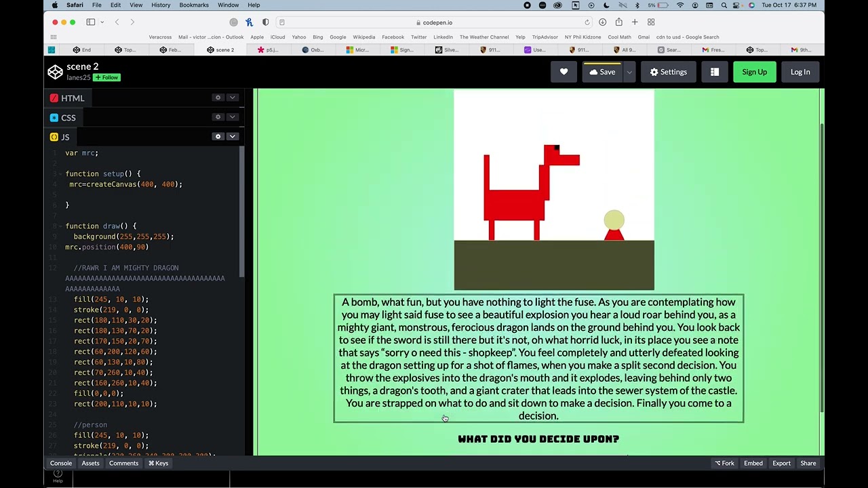Open the lanes25 author link
Screen dimensions: 868x488
point(79,78)
